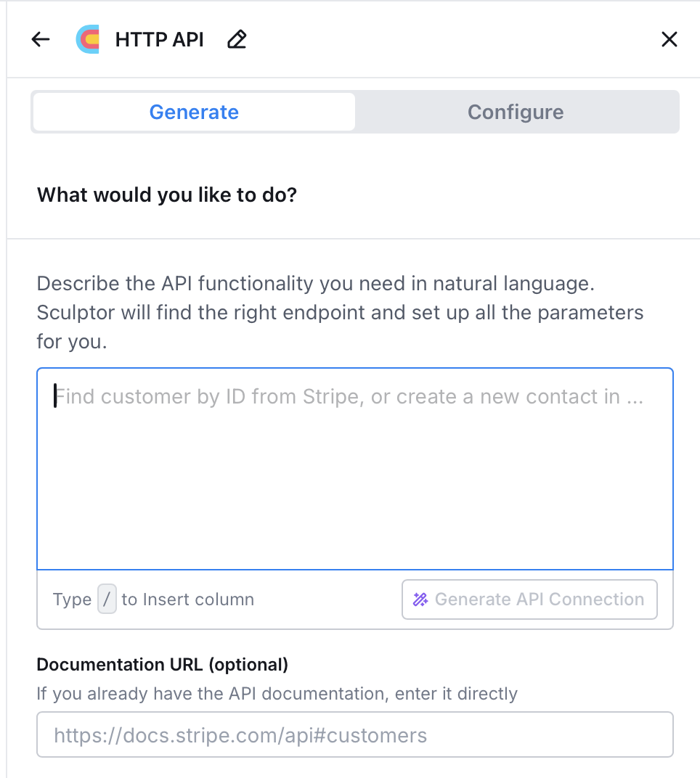The image size is (700, 778).
Task: Click the Sculptor description paragraph
Action: pyautogui.click(x=340, y=312)
